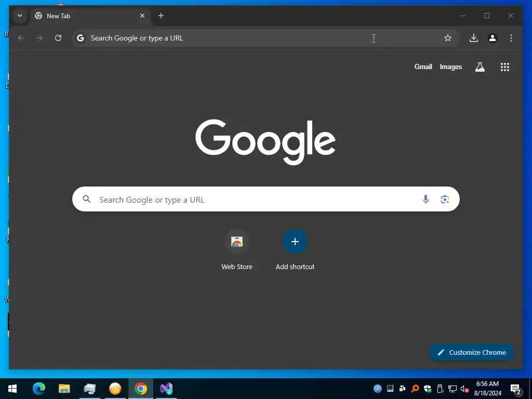
Task: Open the Windows Start menu
Action: (x=12, y=389)
